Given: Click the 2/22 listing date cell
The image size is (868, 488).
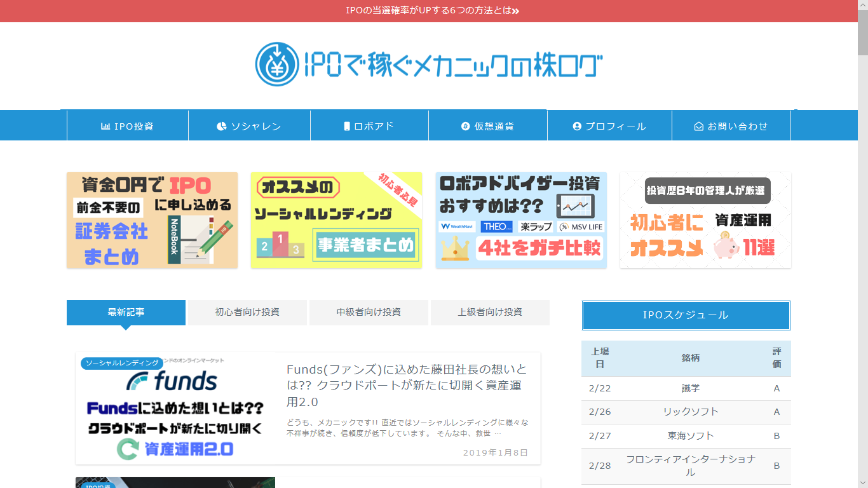Looking at the screenshot, I should tap(600, 388).
